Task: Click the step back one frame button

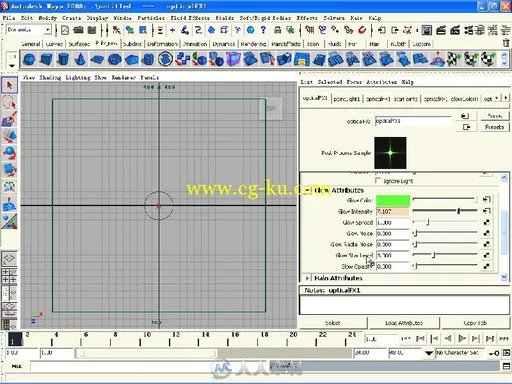Action: point(434,339)
